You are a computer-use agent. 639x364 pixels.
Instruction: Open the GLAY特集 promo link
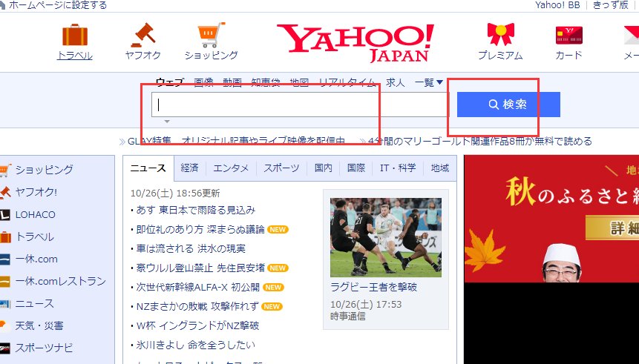pyautogui.click(x=236, y=142)
